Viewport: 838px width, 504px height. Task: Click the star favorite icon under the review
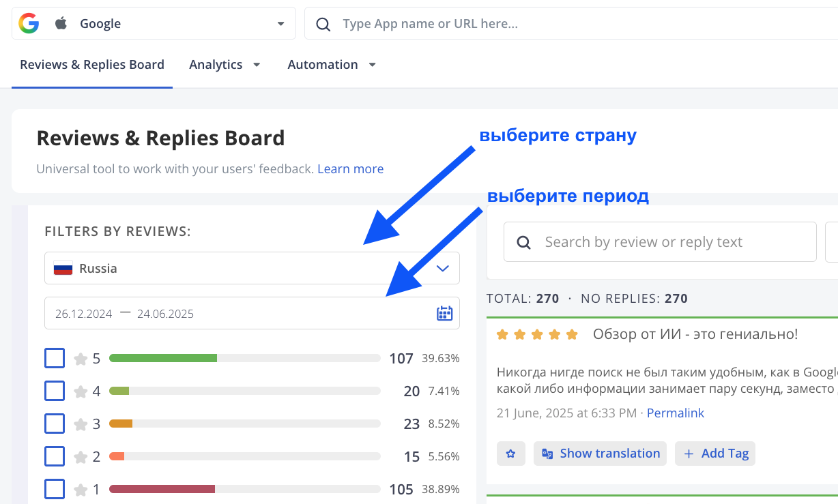pyautogui.click(x=511, y=454)
